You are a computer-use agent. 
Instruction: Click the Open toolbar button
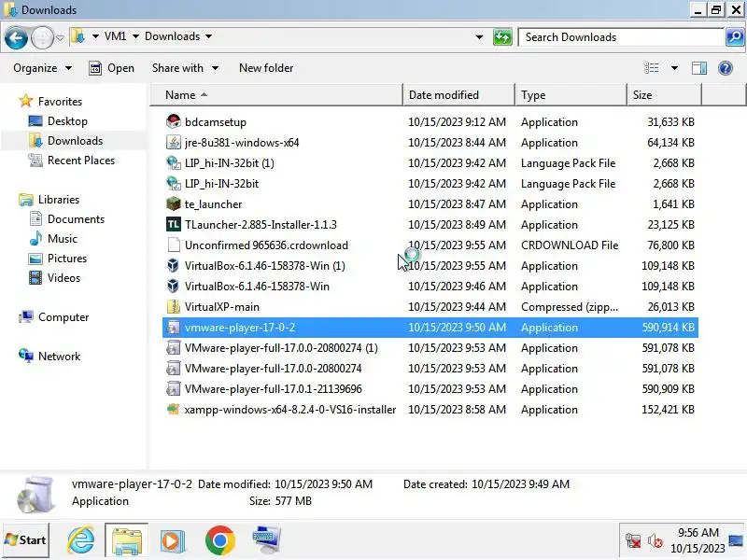click(x=111, y=68)
